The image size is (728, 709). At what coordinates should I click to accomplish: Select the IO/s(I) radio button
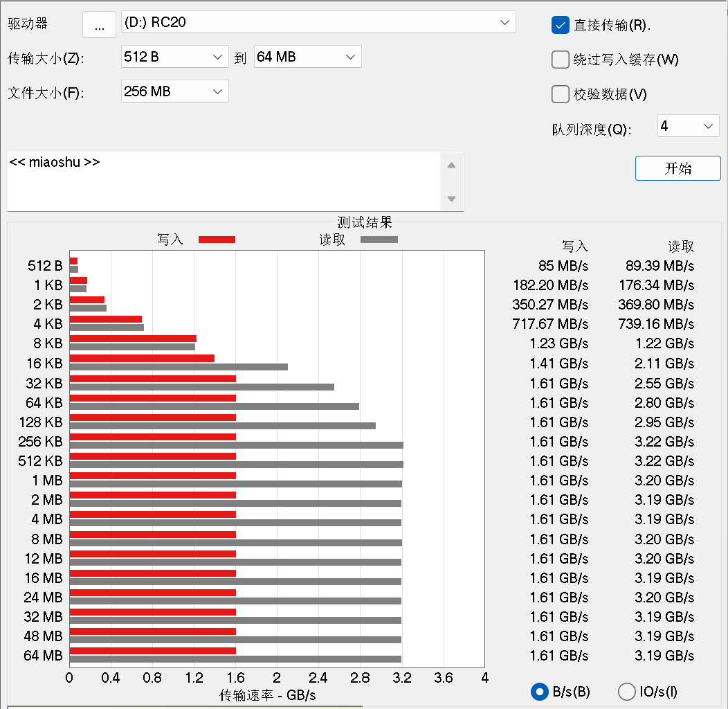pyautogui.click(x=627, y=692)
